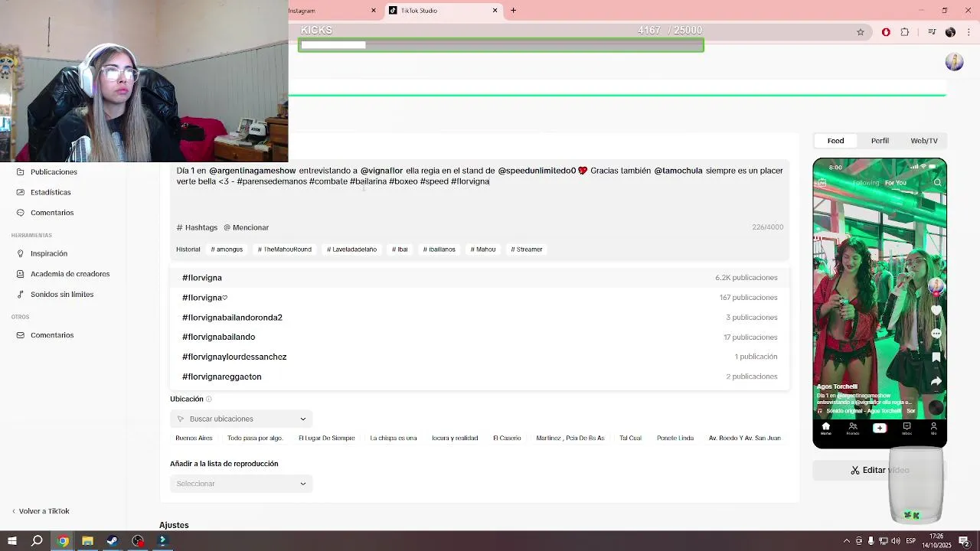The width and height of the screenshot is (980, 551).
Task: Open Windows Start menu
Action: (x=11, y=541)
